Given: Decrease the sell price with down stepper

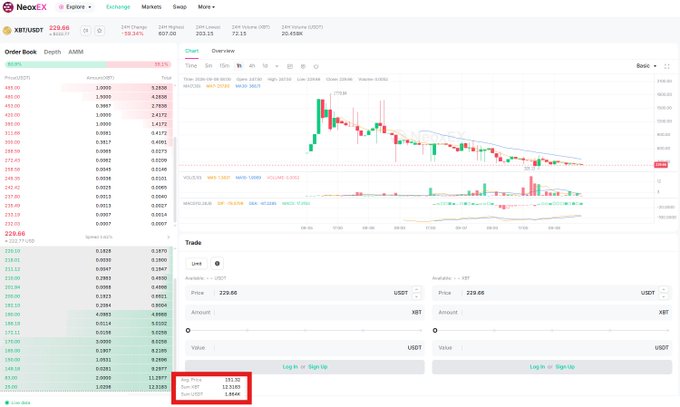Looking at the screenshot, I should [664, 296].
